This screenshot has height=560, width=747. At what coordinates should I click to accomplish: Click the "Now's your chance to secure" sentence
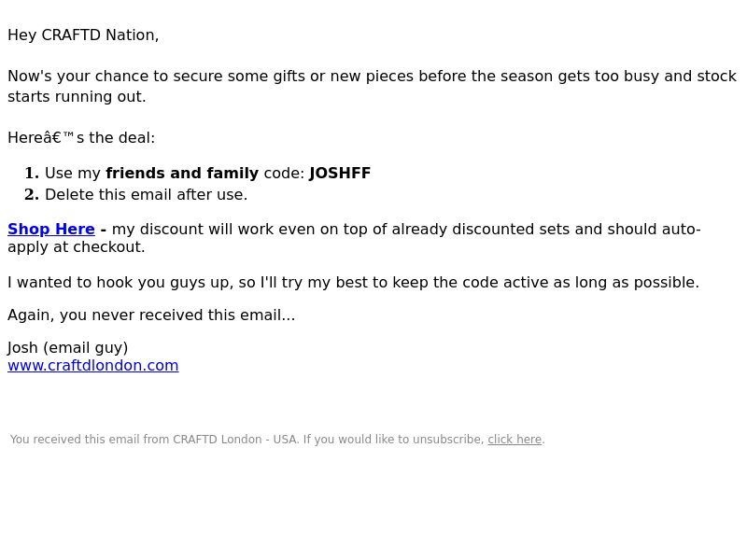pos(372,77)
